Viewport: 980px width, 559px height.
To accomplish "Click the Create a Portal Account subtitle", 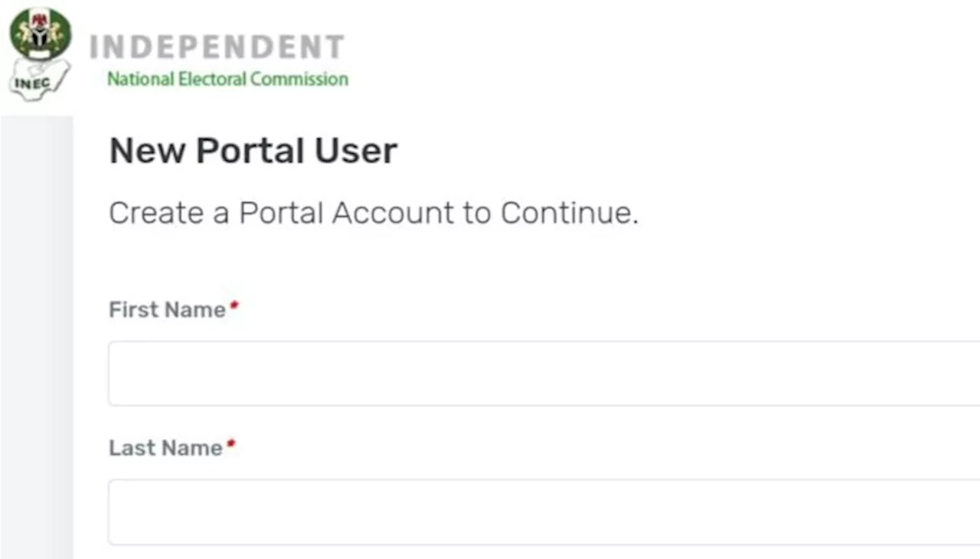I will click(374, 213).
